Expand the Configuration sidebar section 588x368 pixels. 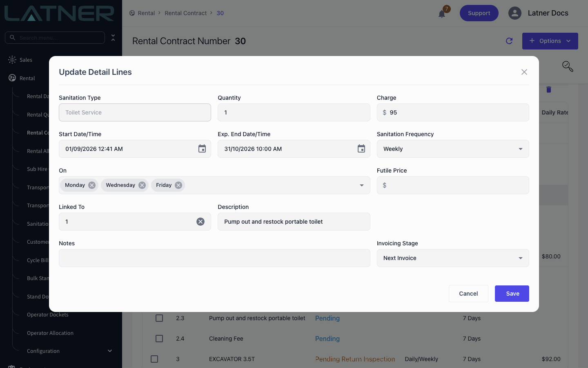coord(110,351)
